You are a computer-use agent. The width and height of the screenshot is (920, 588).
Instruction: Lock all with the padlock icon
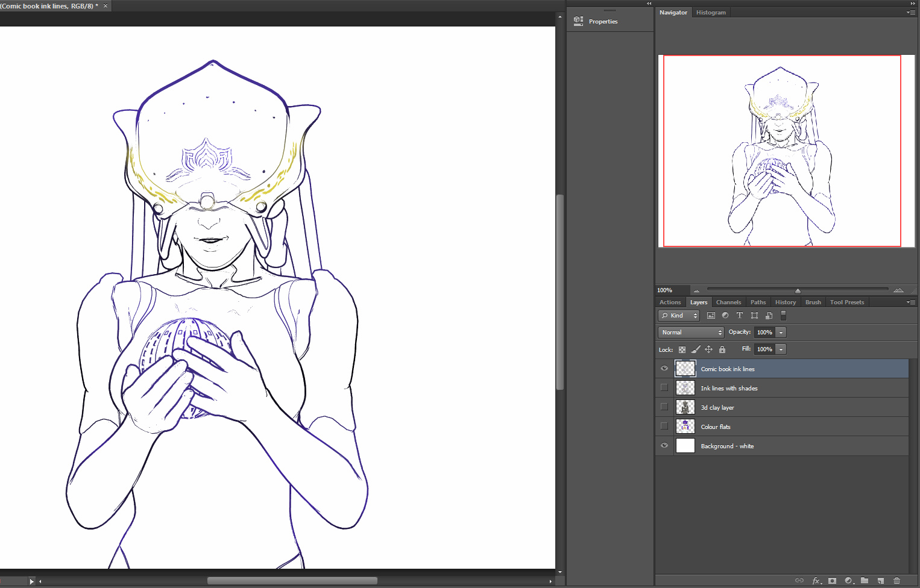click(722, 349)
